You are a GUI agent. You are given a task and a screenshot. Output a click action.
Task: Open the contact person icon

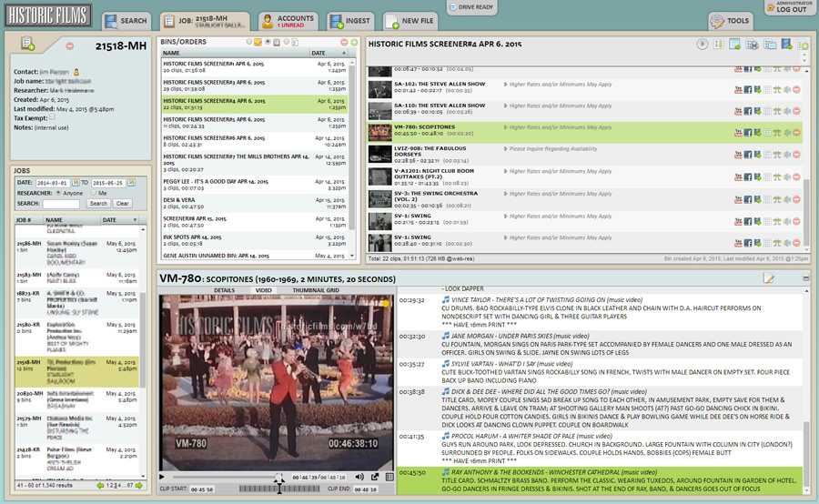coord(76,72)
